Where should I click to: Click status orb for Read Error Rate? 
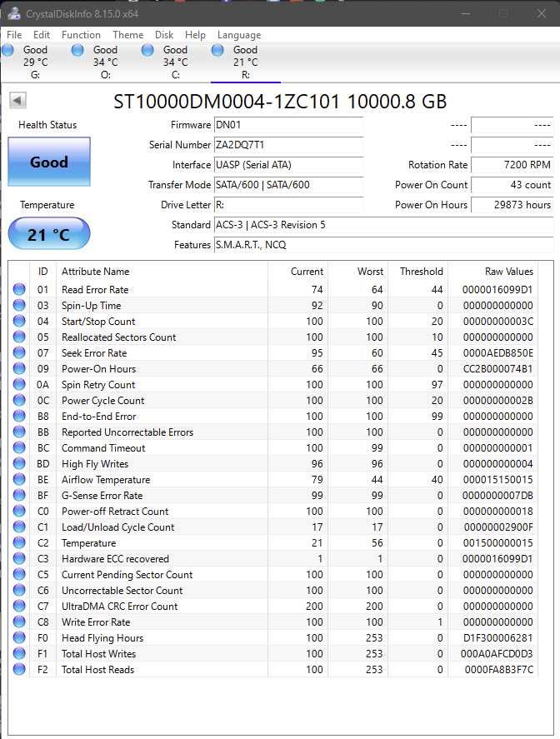click(x=19, y=289)
